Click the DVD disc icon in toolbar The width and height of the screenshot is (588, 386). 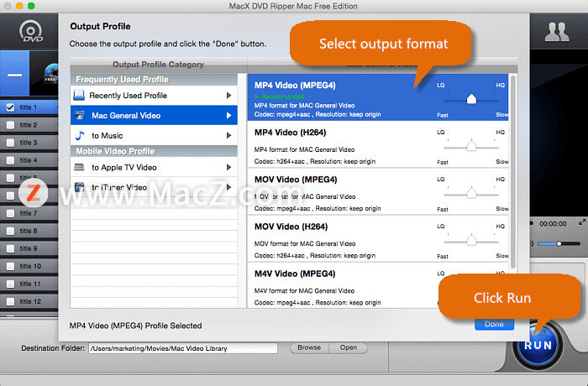pyautogui.click(x=31, y=32)
